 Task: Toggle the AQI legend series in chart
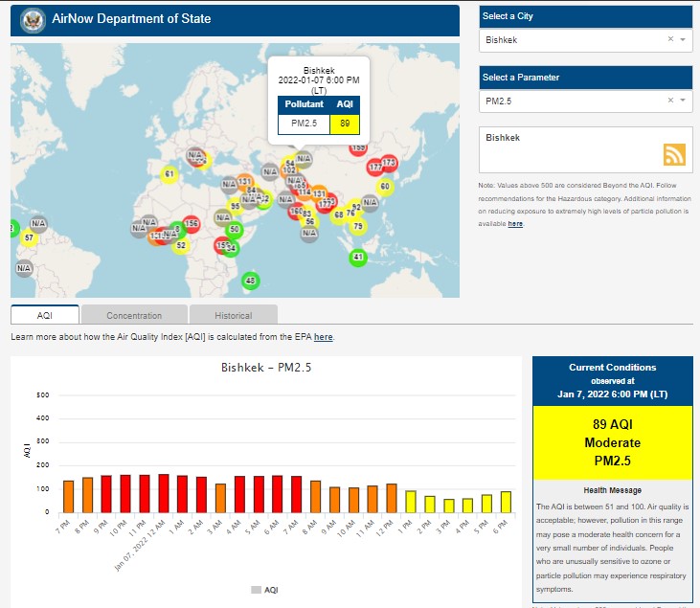(x=264, y=590)
